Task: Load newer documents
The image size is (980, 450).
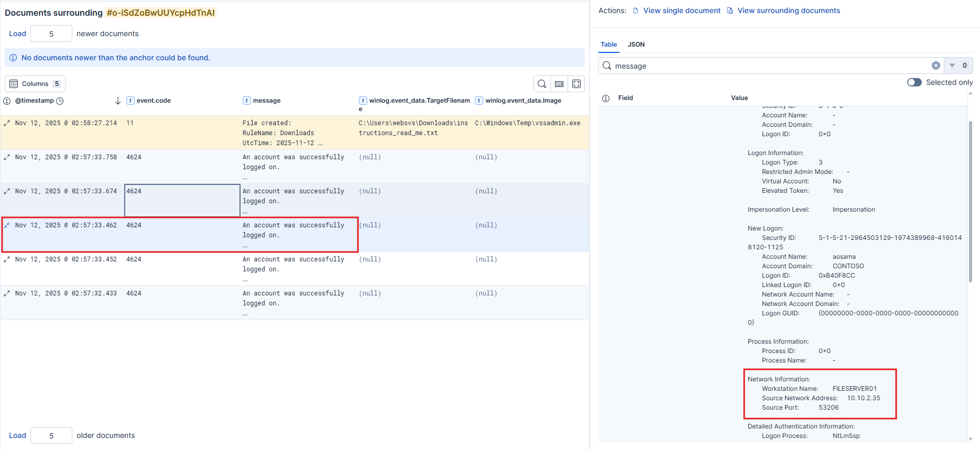Action: click(17, 34)
